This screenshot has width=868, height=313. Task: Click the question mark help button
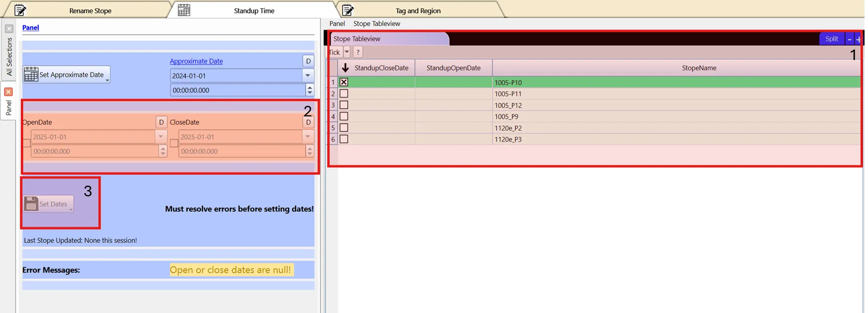(358, 52)
